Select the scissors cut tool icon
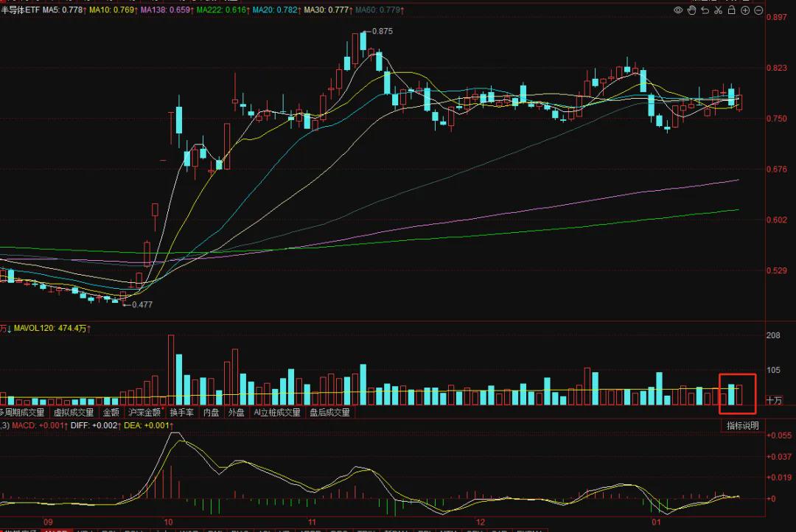Image resolution: width=796 pixels, height=532 pixels. 719,10
